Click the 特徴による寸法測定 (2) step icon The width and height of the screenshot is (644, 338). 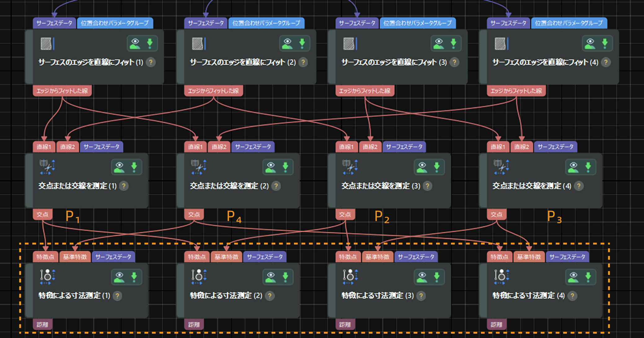pos(199,277)
